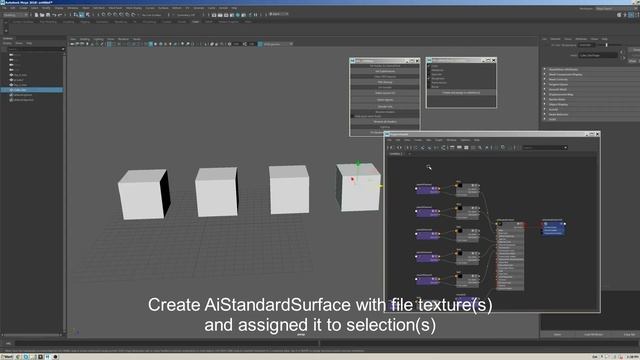
Task: Click the aiStandardSurface node in Hypershade
Action: point(510,256)
